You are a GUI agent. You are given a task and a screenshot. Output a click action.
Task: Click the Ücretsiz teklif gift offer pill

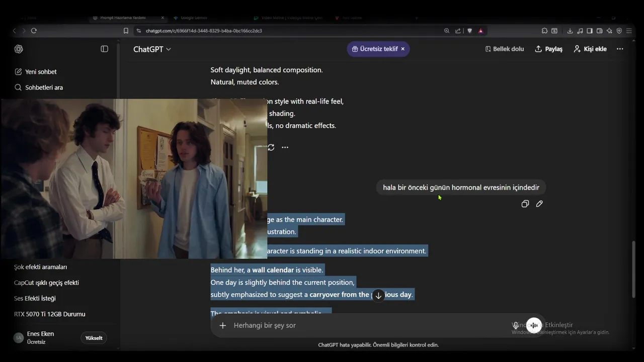coord(375,49)
